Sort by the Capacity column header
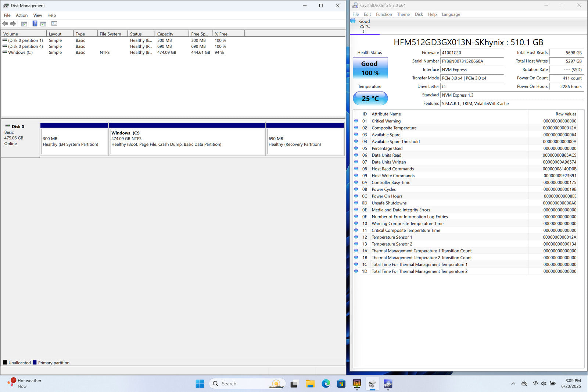 pyautogui.click(x=172, y=34)
